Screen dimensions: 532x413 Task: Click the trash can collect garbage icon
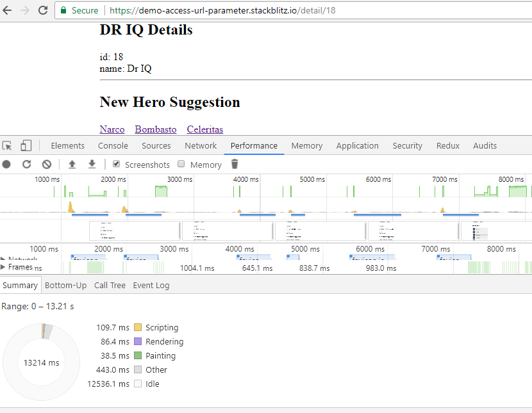[235, 165]
